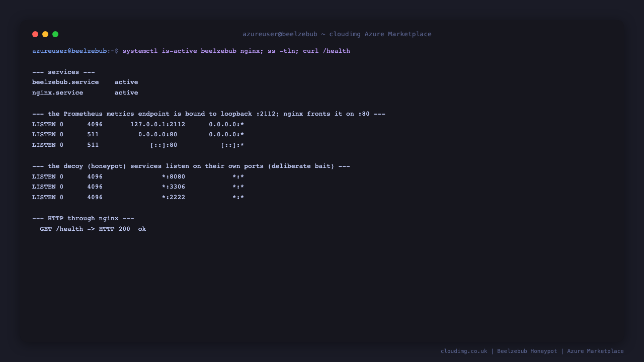Click the 'active' status beside nginx.service
644x362 pixels.
coord(126,93)
